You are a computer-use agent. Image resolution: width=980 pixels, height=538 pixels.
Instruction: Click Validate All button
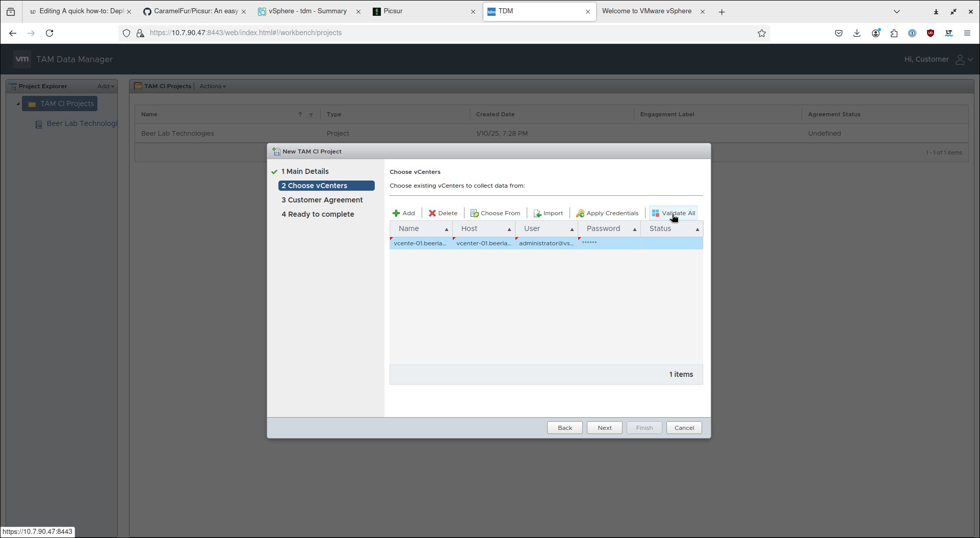click(673, 213)
